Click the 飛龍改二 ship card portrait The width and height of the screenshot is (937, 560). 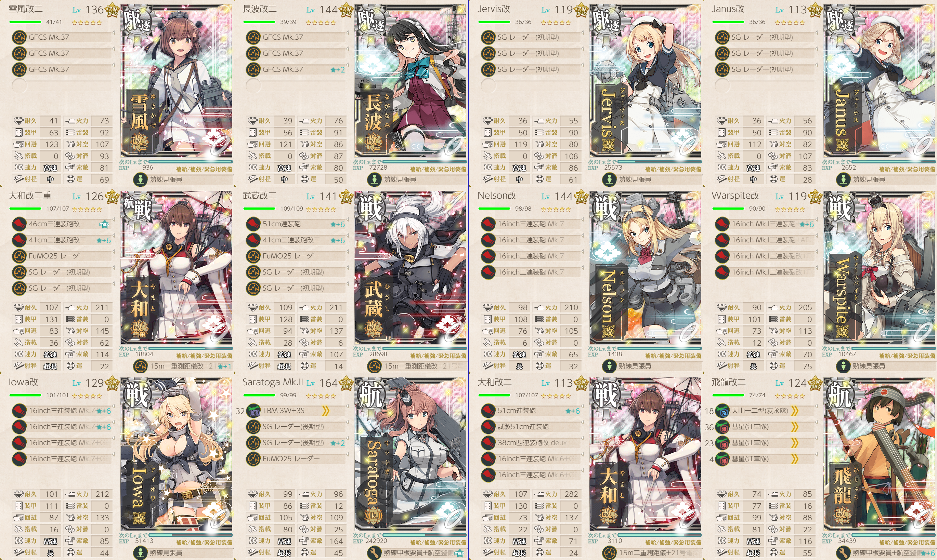tap(880, 454)
